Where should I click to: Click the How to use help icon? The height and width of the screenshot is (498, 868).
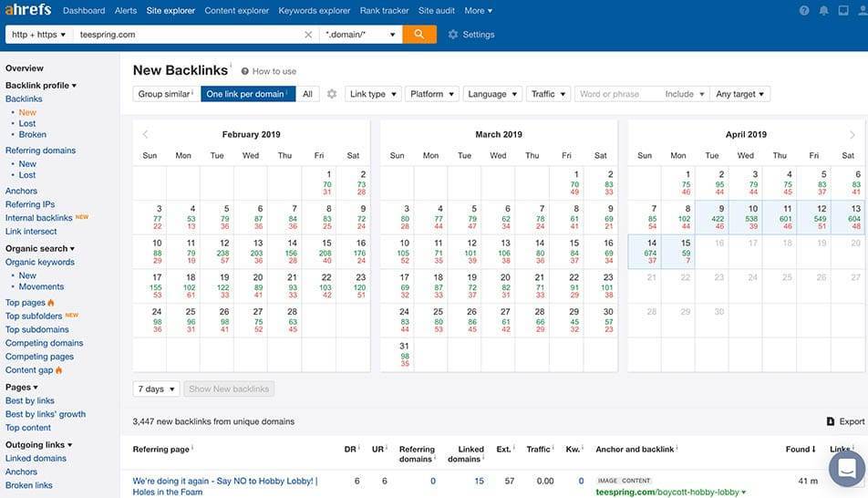(244, 71)
